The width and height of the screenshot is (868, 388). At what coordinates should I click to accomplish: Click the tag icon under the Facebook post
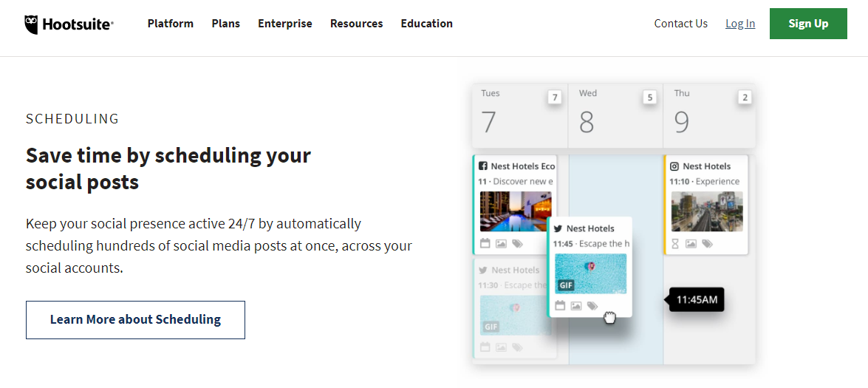click(517, 243)
